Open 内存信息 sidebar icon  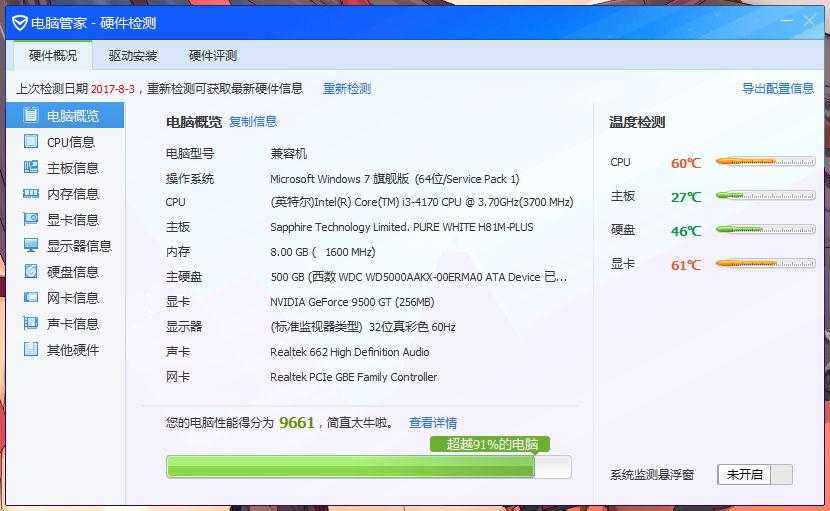pyautogui.click(x=31, y=193)
